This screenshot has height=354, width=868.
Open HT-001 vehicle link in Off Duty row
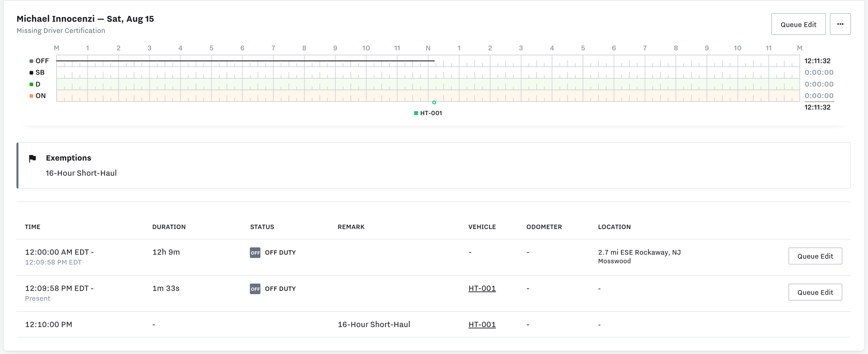click(482, 289)
